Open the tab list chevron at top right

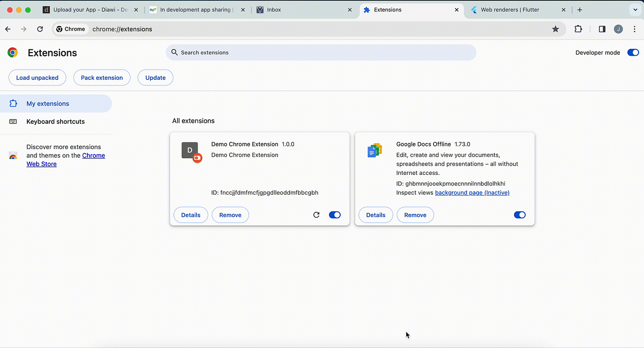pos(636,10)
